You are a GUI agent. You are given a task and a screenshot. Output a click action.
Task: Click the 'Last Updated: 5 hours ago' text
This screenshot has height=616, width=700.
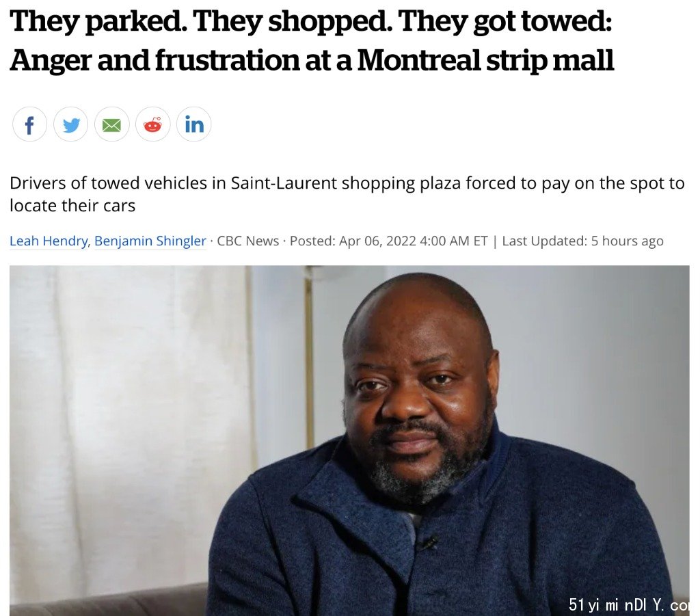582,241
